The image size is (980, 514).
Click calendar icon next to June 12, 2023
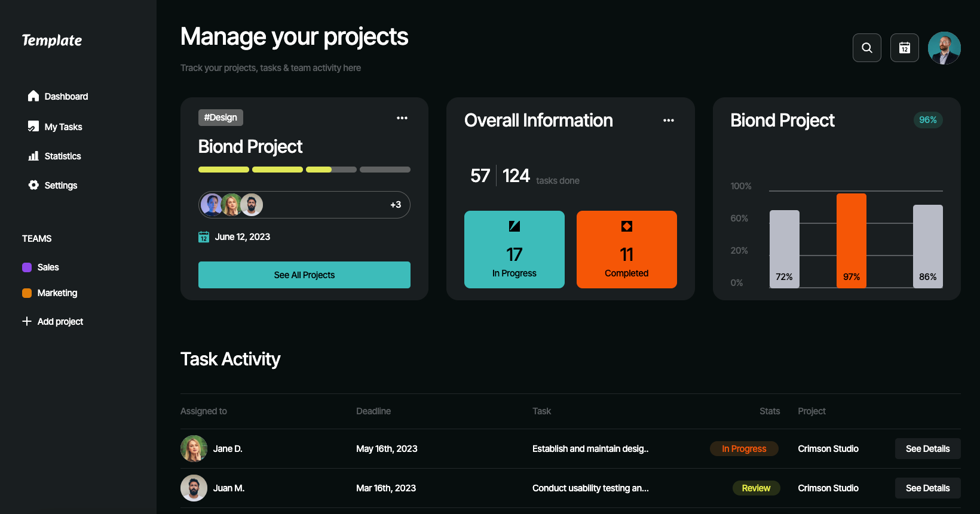[204, 237]
